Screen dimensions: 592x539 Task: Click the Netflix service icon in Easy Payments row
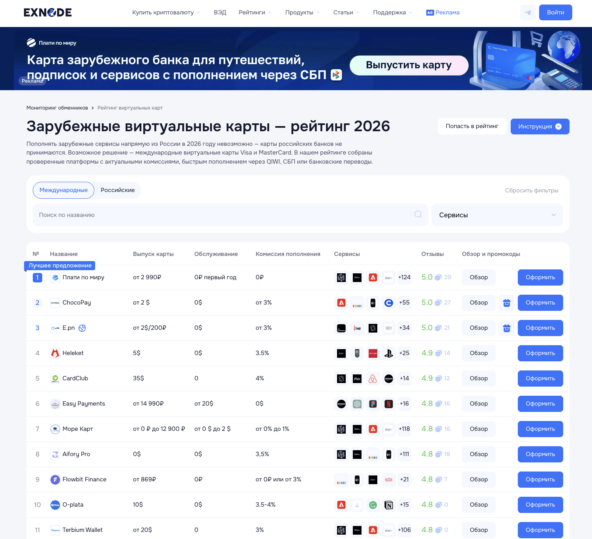coord(388,404)
